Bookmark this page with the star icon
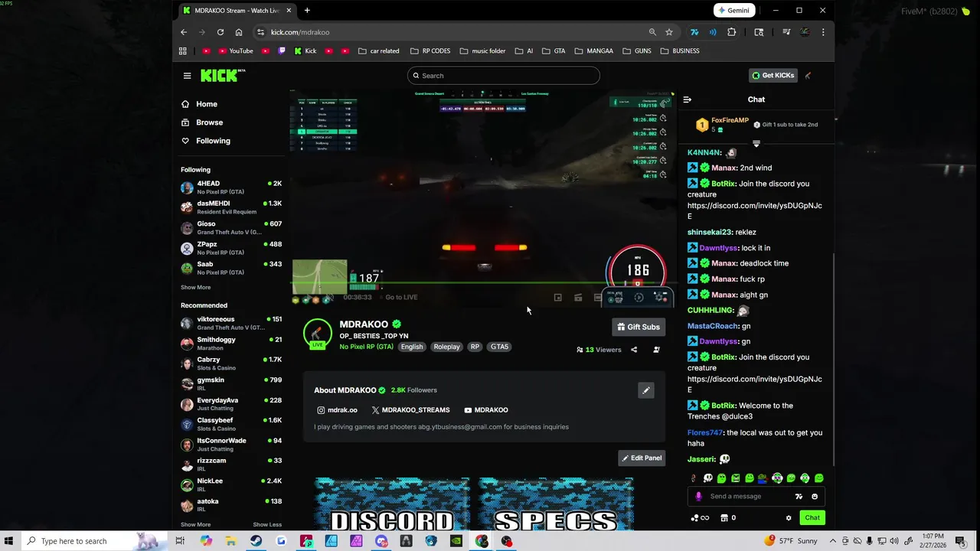The height and width of the screenshot is (551, 980). (x=669, y=32)
